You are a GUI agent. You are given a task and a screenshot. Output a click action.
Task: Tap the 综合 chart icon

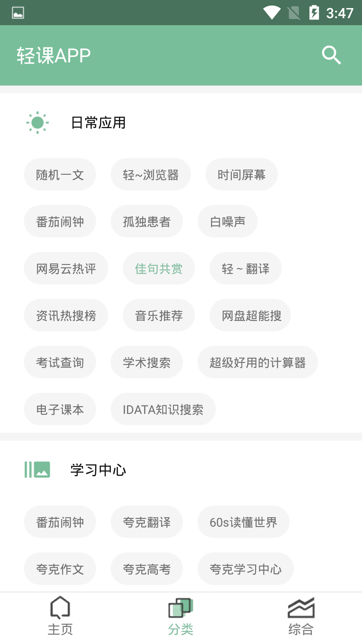[301, 607]
